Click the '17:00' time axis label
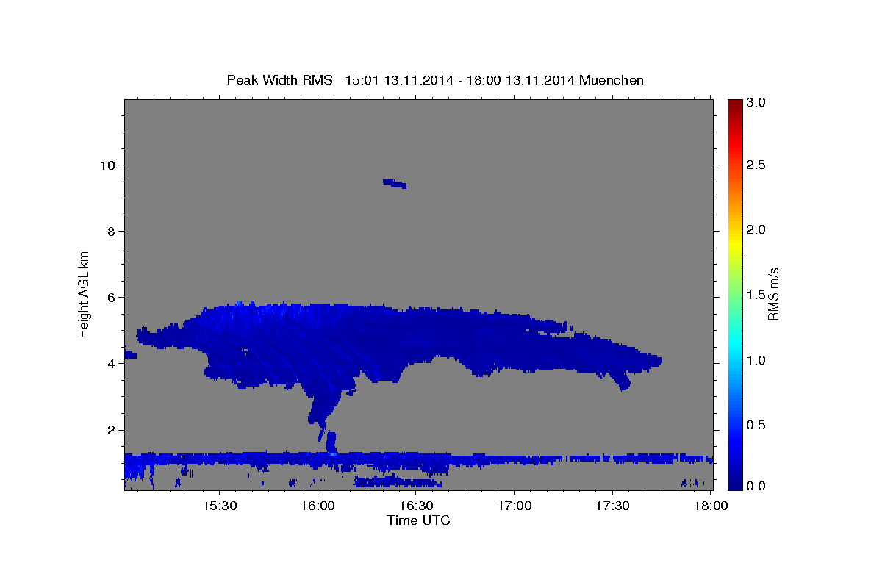882x588 pixels. [514, 506]
